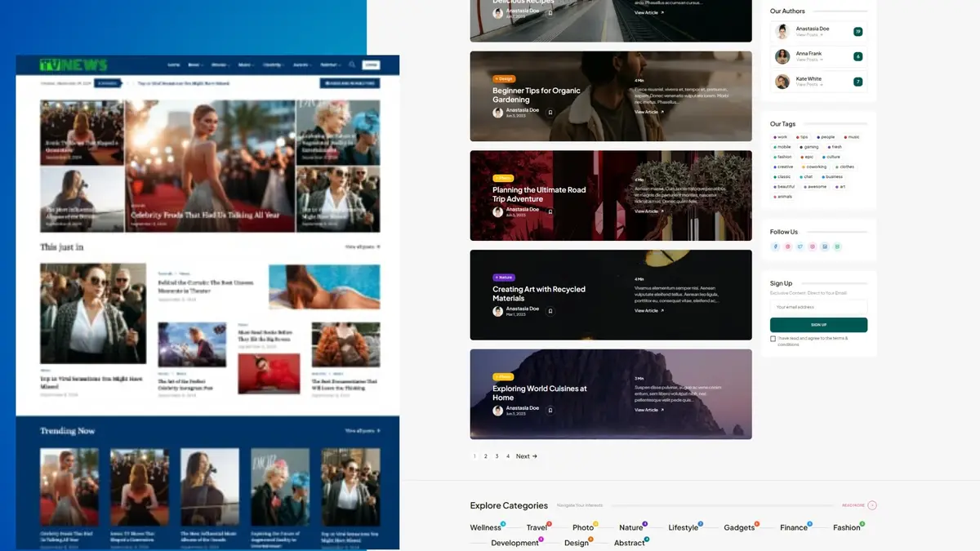Focus the 'Your email address' field
Screen dimensions: 980x551
(818, 307)
